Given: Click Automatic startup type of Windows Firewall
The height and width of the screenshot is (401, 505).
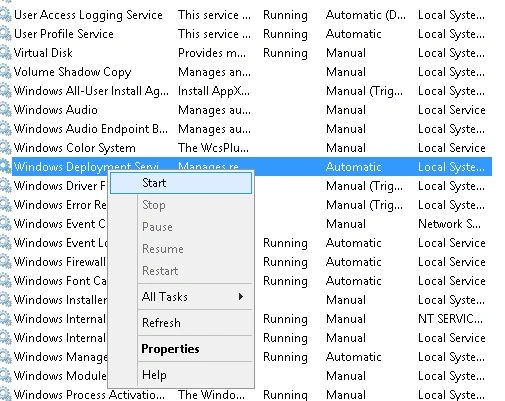Looking at the screenshot, I should 354,262.
